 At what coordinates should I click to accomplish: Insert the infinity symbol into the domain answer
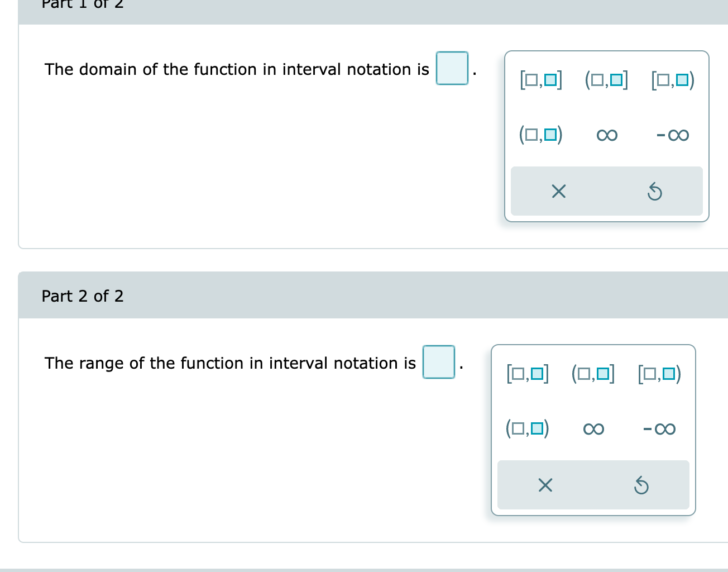[x=606, y=134]
